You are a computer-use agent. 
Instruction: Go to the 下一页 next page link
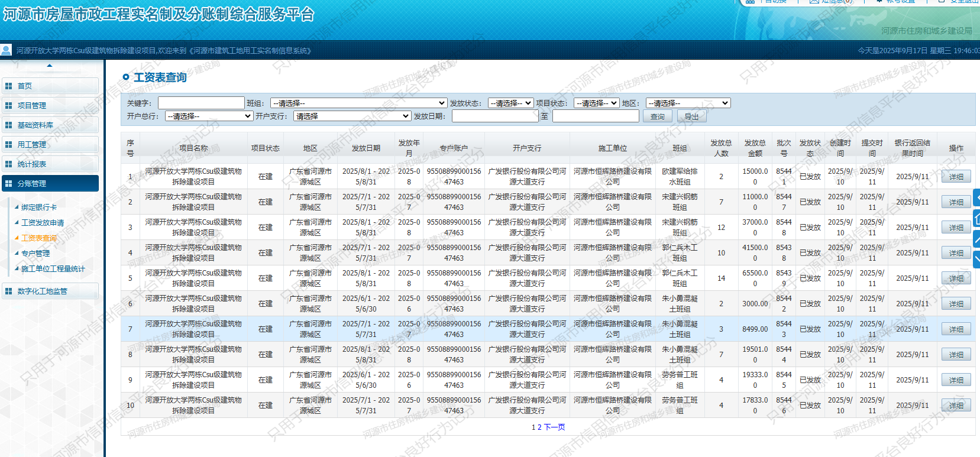(554, 427)
